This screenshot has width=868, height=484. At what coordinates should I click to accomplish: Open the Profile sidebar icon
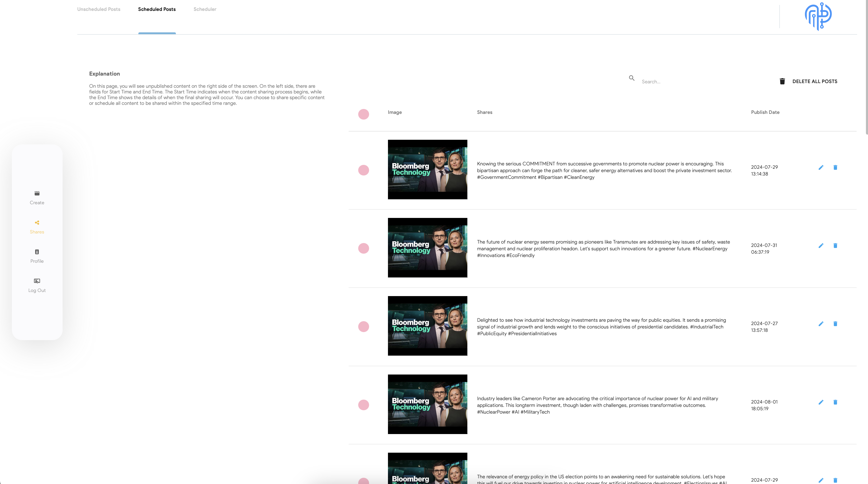[x=37, y=252]
